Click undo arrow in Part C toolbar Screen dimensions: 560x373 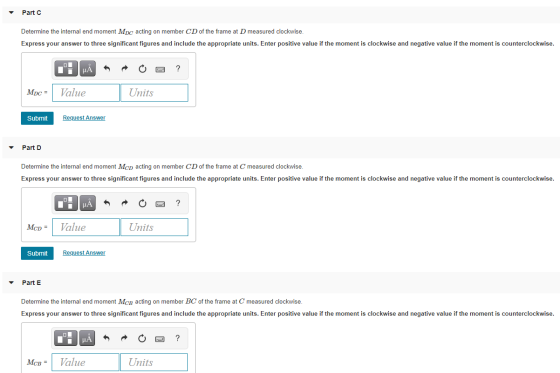click(106, 68)
